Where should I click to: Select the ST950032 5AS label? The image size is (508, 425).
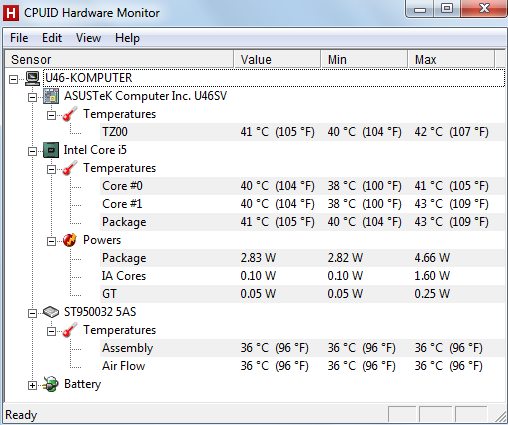coord(100,312)
